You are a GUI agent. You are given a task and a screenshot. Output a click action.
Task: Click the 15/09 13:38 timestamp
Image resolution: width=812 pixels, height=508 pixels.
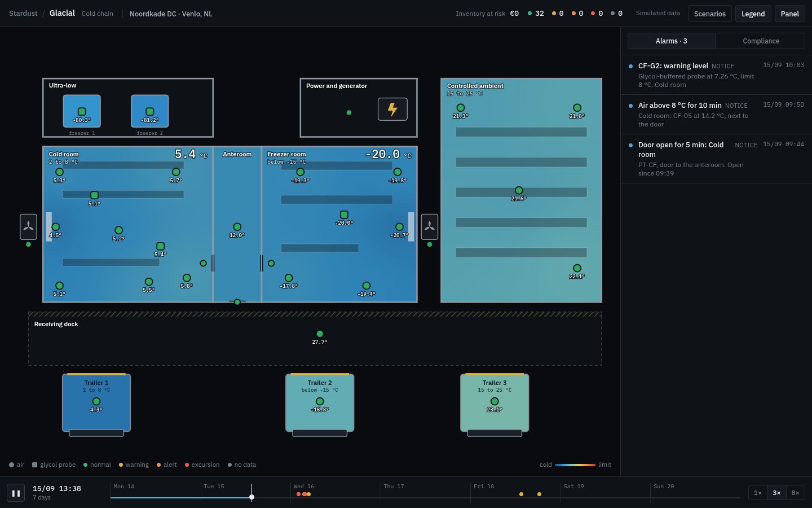pyautogui.click(x=57, y=488)
